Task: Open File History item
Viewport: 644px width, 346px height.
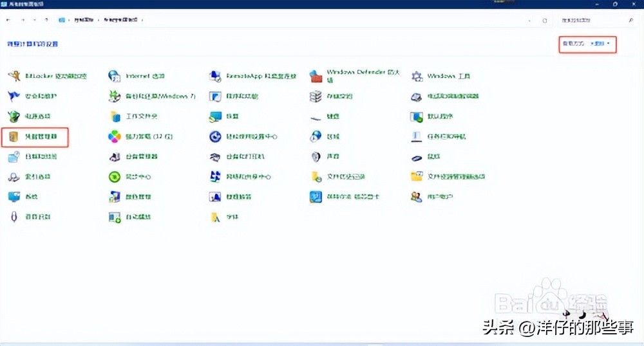Action: click(337, 177)
